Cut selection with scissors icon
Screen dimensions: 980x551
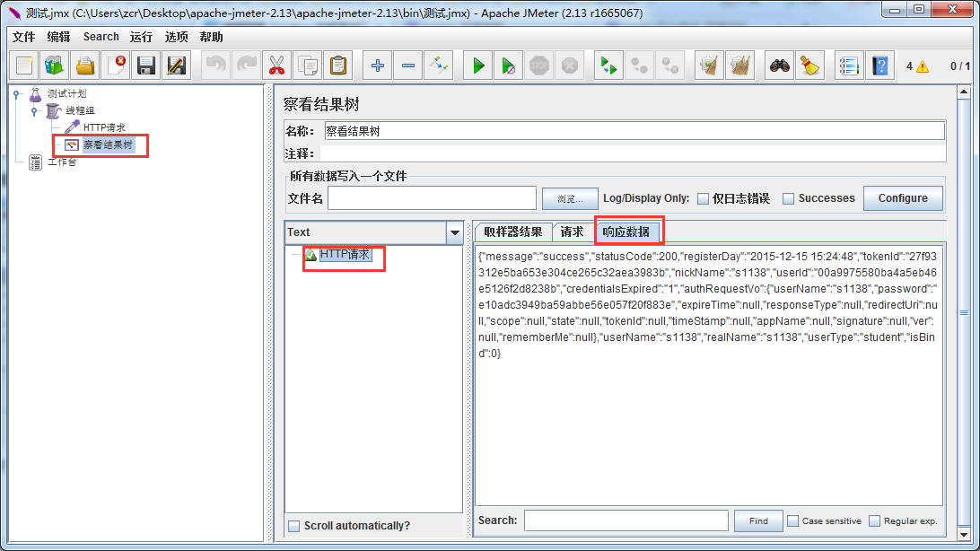point(277,66)
